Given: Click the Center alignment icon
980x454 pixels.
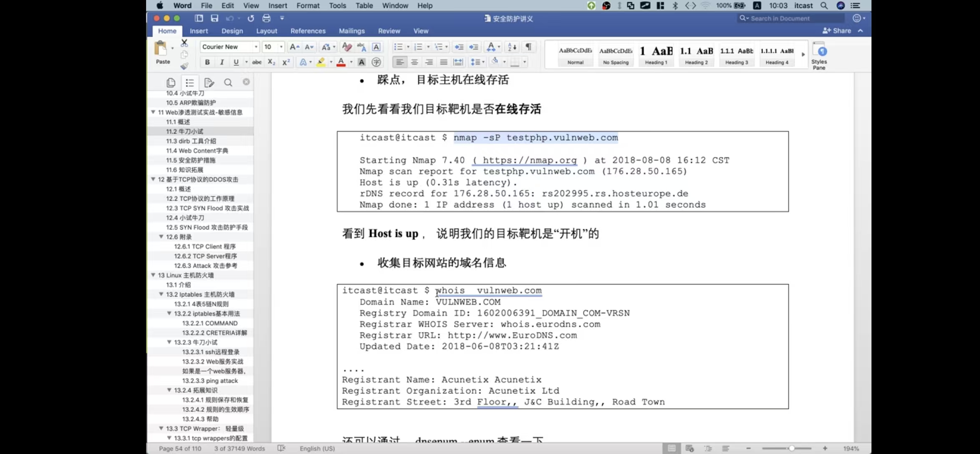Looking at the screenshot, I should 414,62.
